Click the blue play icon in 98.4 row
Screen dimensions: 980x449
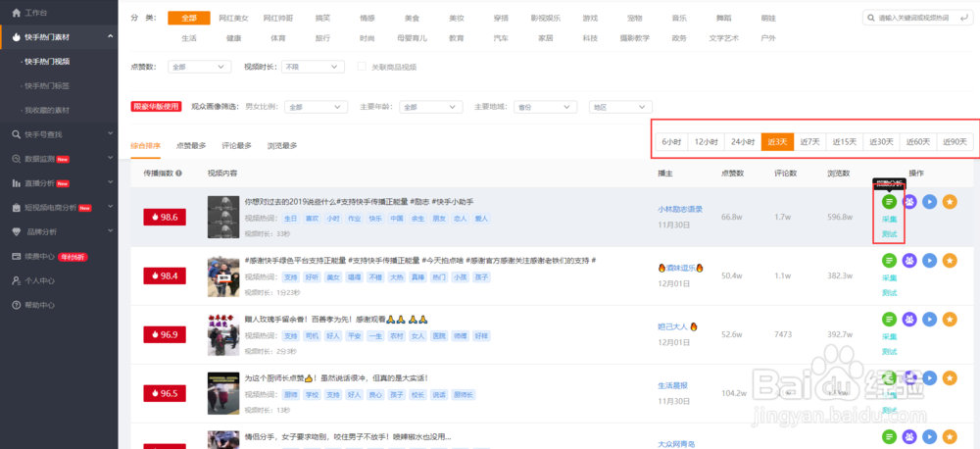[929, 260]
